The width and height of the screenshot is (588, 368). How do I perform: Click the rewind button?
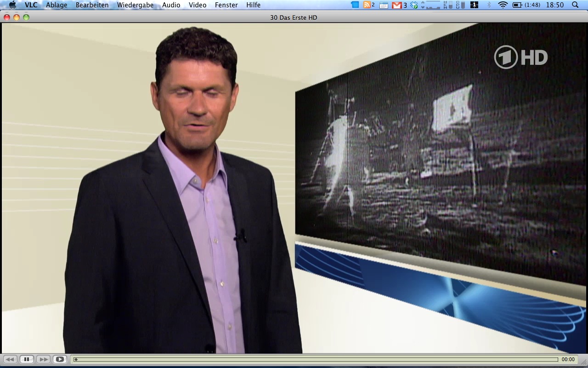click(10, 359)
